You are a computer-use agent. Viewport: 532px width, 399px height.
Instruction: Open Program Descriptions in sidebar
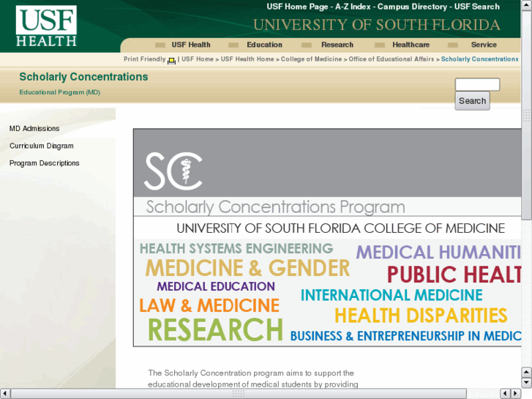click(44, 163)
